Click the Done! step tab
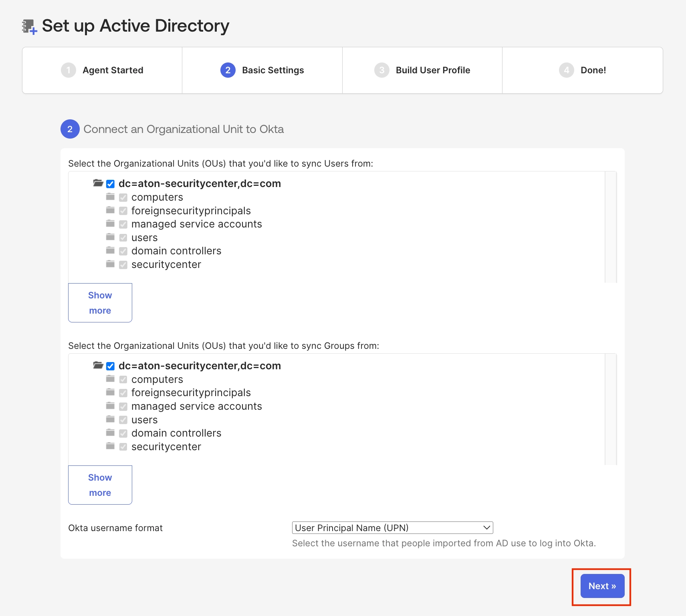The image size is (686, 616). point(583,70)
